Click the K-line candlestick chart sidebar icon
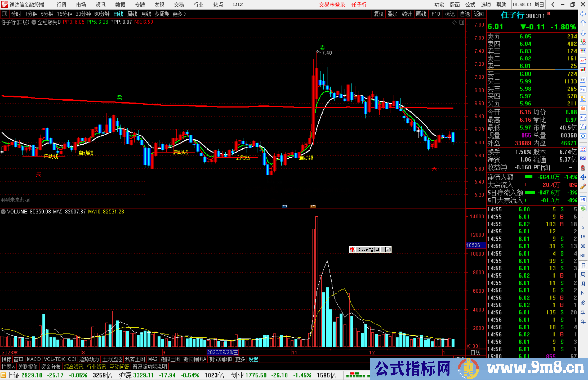 [583, 70]
